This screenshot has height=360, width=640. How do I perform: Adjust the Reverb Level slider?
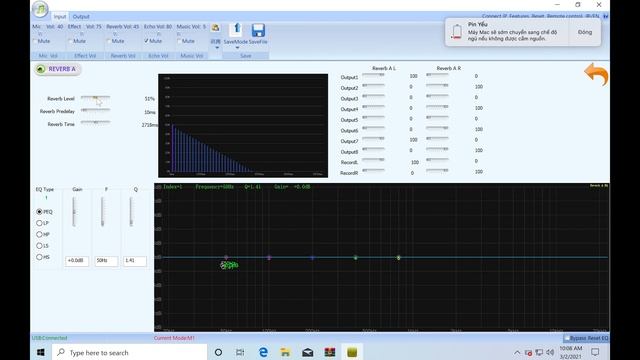tap(96, 98)
